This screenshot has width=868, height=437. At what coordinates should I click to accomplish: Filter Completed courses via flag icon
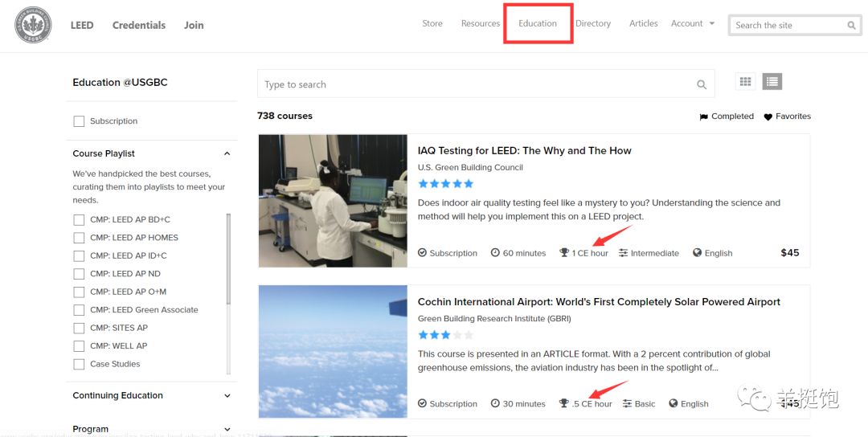pyautogui.click(x=704, y=116)
